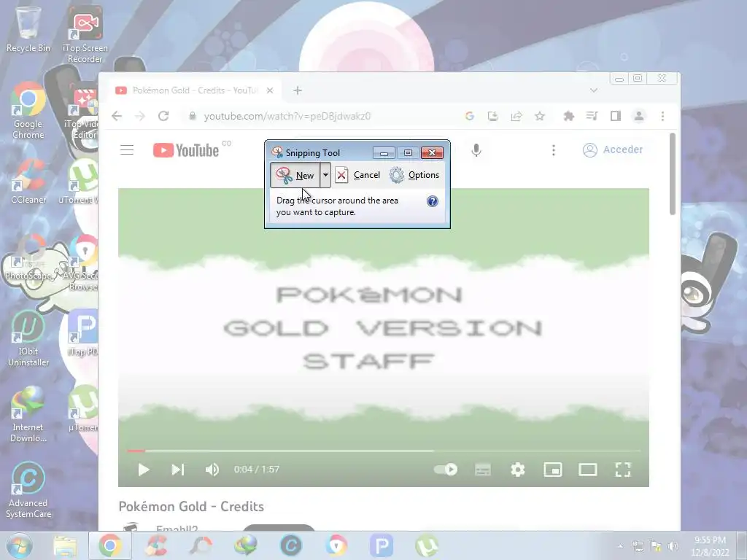This screenshot has width=747, height=560.
Task: Click the page vertical scrollbar
Action: tap(672, 174)
